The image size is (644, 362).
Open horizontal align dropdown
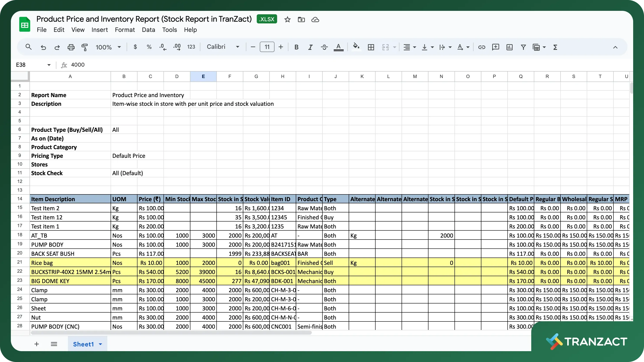pyautogui.click(x=410, y=47)
